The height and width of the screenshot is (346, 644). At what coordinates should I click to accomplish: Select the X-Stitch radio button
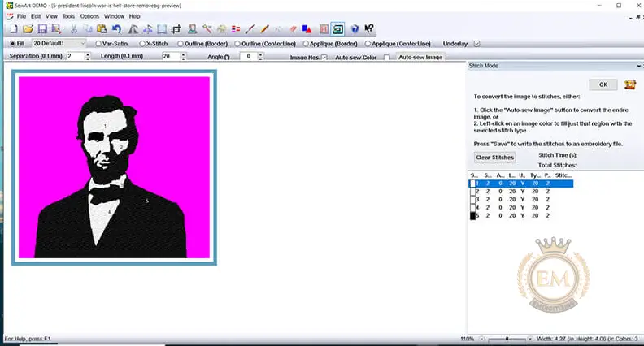[142, 44]
